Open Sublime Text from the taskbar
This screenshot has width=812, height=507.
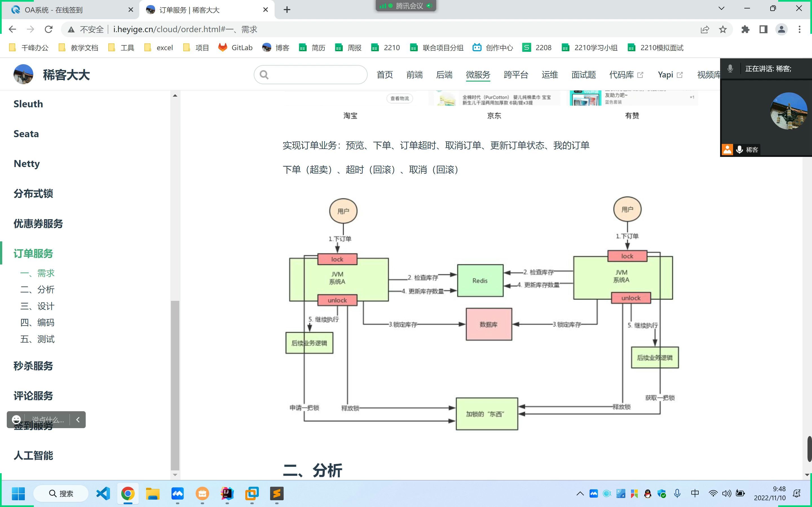click(277, 493)
